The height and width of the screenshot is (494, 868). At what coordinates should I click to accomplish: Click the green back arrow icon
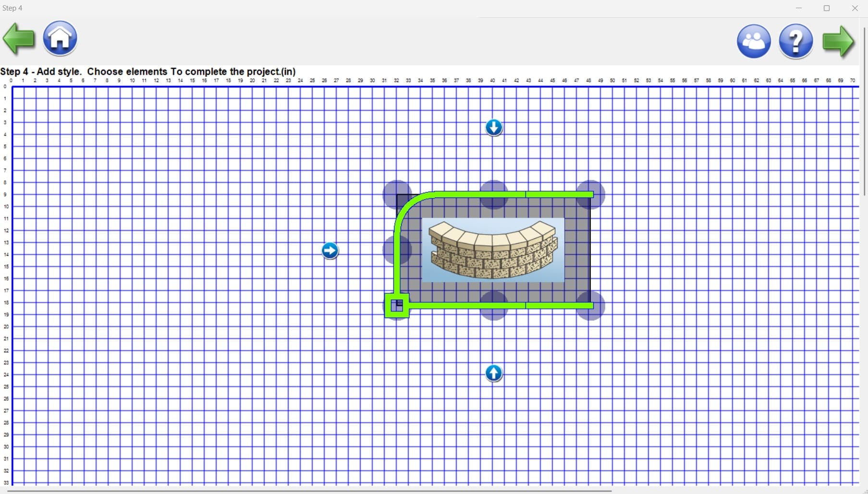(19, 38)
